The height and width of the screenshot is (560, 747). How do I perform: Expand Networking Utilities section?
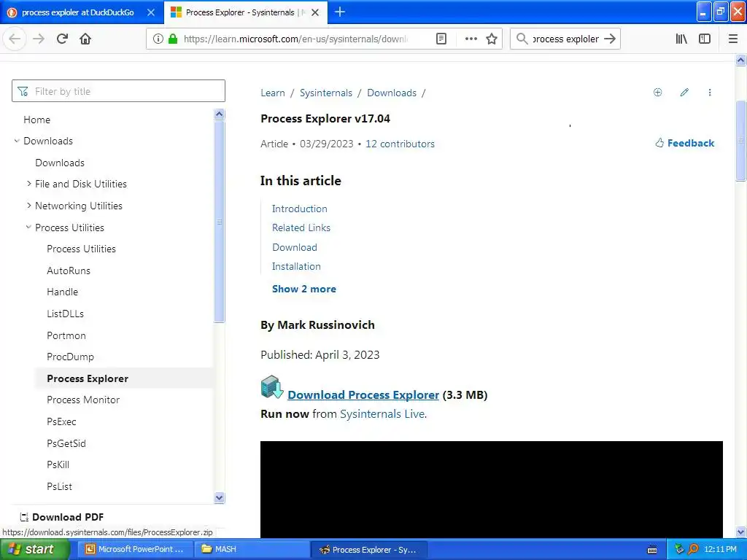point(28,206)
